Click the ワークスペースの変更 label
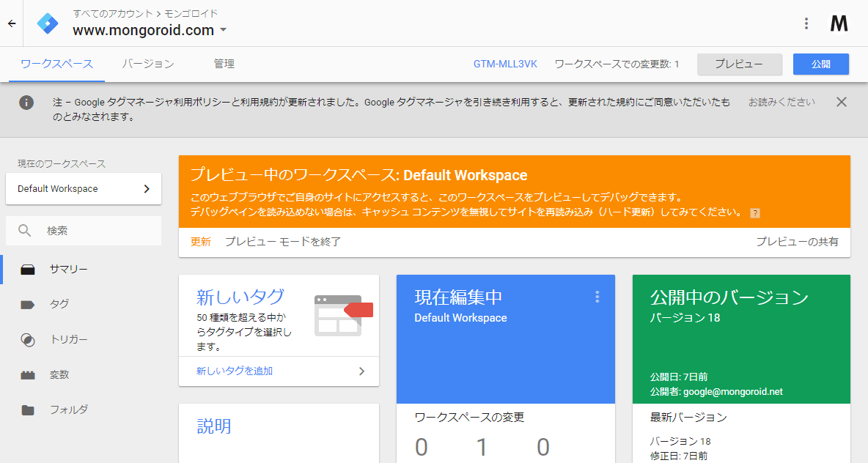The width and height of the screenshot is (868, 463). tap(469, 417)
